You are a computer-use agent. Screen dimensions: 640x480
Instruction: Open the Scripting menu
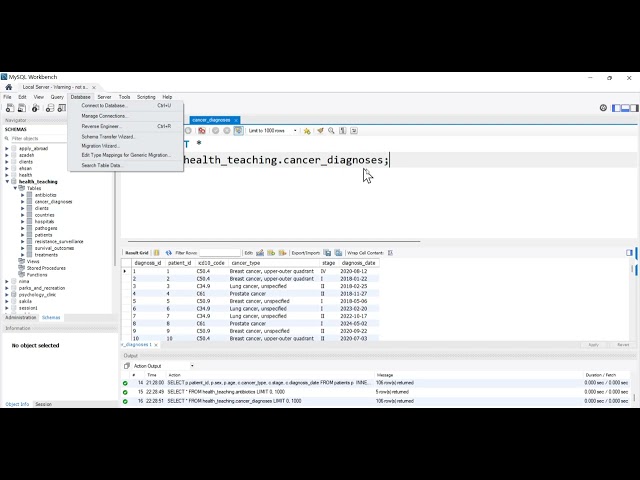[x=146, y=97]
